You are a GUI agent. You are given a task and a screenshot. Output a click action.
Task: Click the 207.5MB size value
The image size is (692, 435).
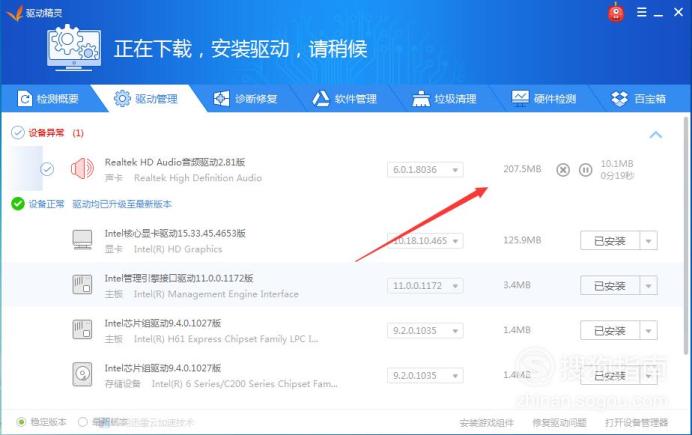[x=522, y=169]
